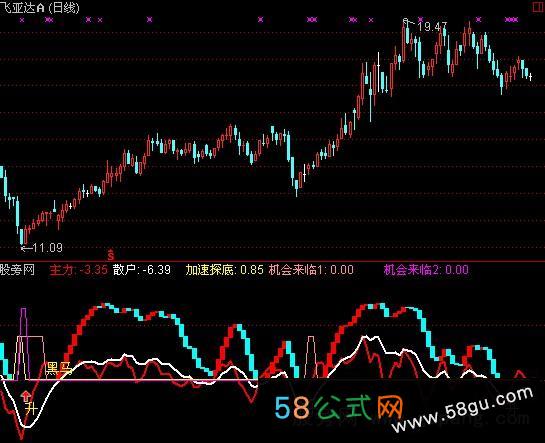This screenshot has height=443, width=545.
Task: Click the 19.47 high price label
Action: click(x=432, y=27)
